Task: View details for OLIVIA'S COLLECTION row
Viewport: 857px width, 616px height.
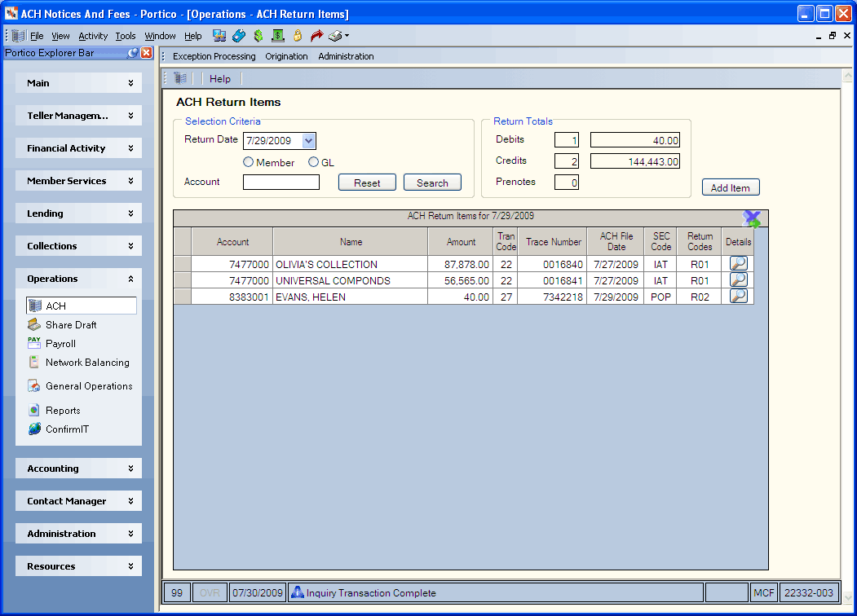Action: point(739,264)
